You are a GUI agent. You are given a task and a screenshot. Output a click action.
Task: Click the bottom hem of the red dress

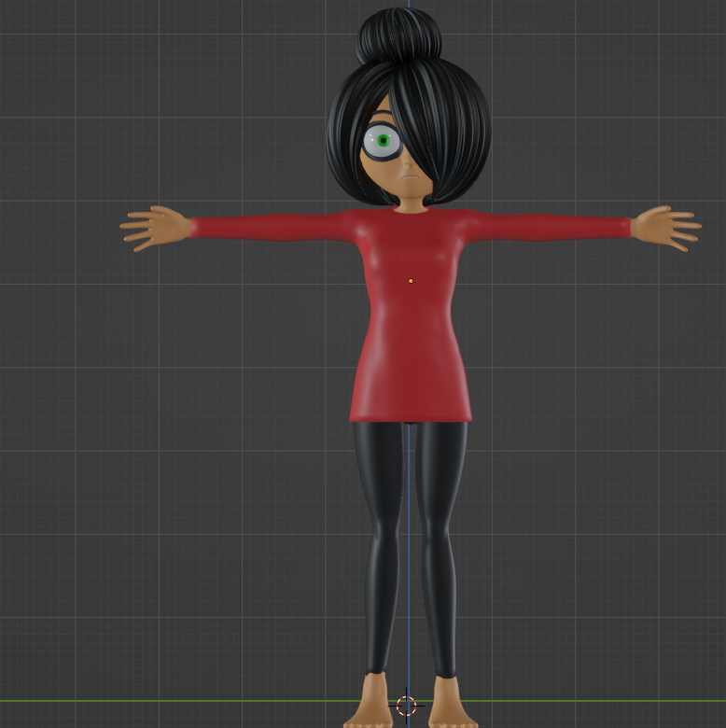pos(411,415)
